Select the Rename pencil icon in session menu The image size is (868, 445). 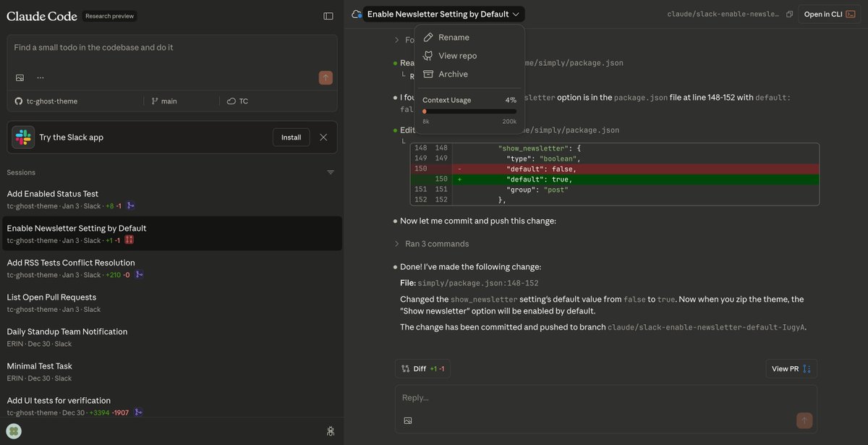(x=428, y=36)
